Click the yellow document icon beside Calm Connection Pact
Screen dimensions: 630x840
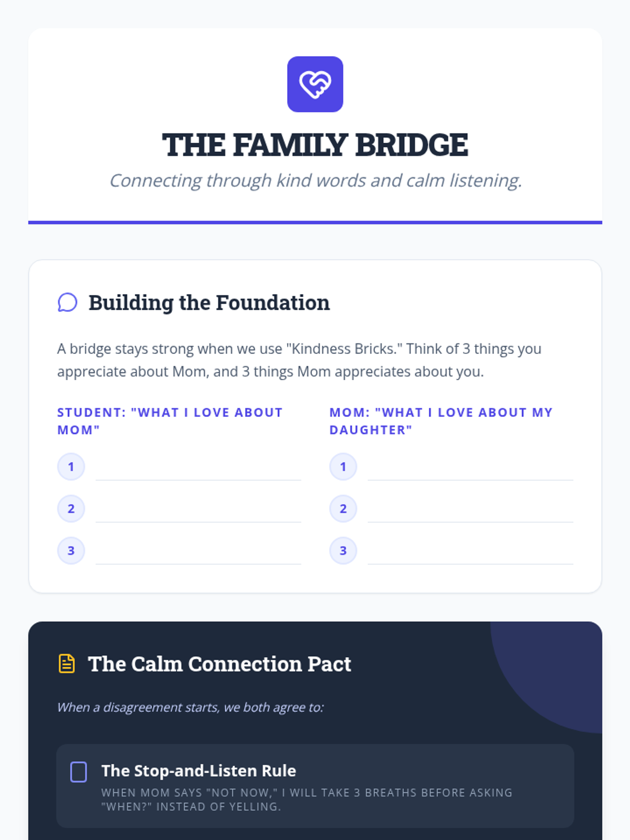coord(67,664)
